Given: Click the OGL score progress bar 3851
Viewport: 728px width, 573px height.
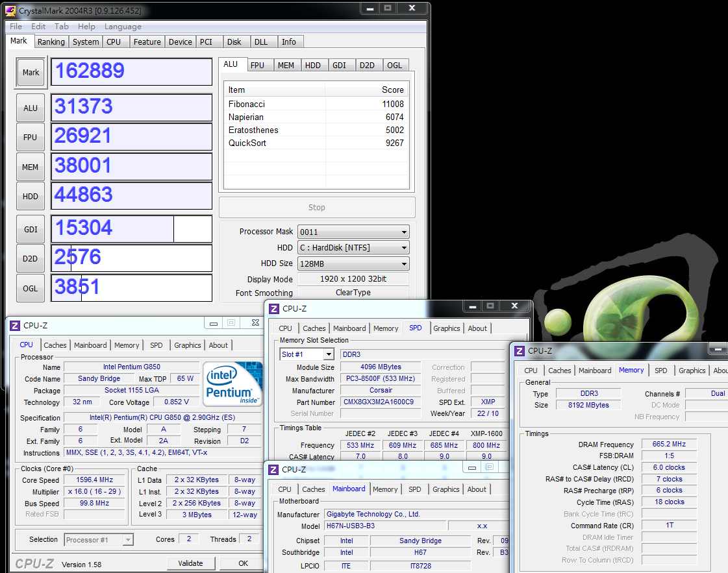Looking at the screenshot, I should coord(131,287).
